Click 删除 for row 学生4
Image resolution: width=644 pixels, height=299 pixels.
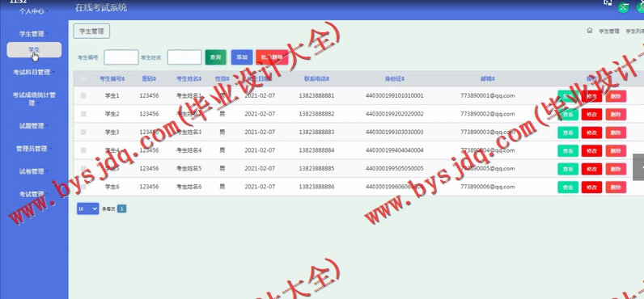point(616,150)
